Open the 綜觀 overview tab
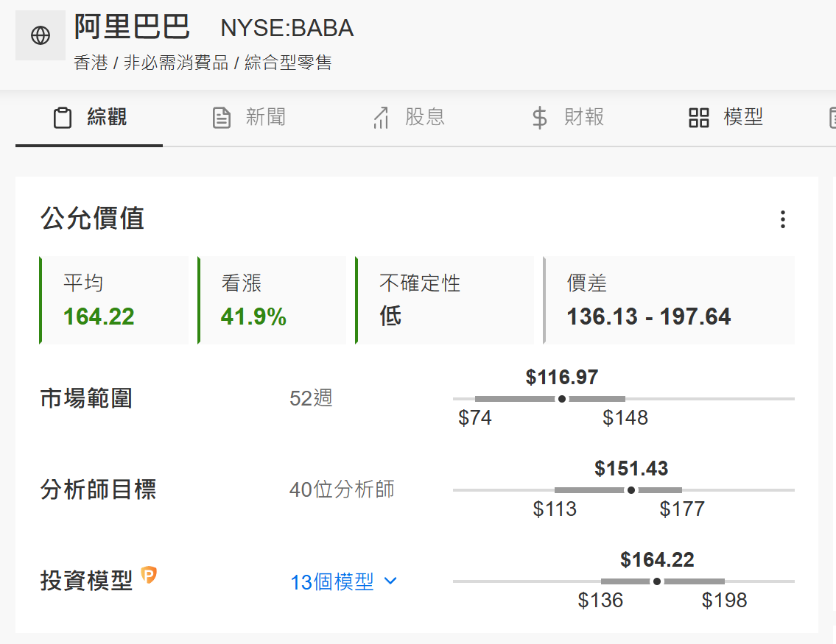836x644 pixels. click(89, 117)
